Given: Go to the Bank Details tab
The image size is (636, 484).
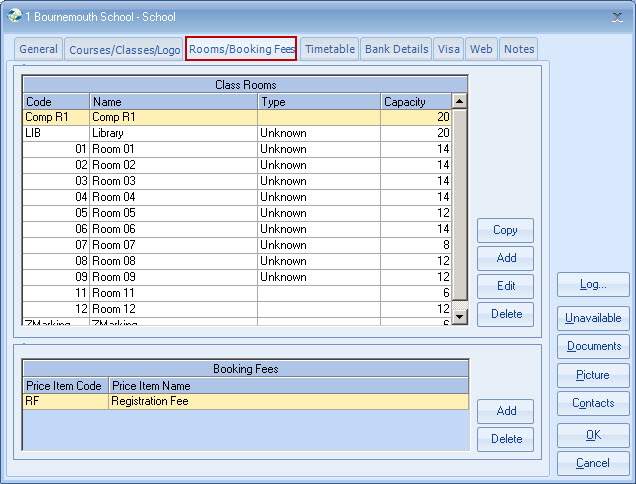Looking at the screenshot, I should click(396, 49).
